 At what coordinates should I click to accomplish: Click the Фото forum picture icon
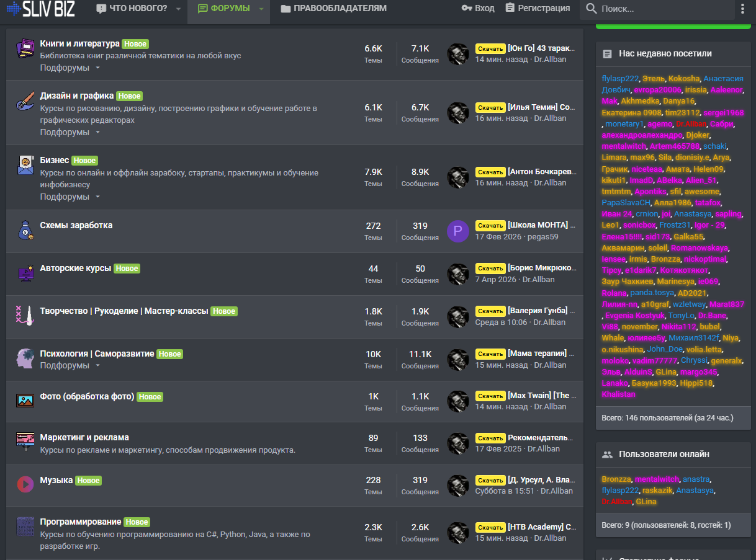[25, 401]
